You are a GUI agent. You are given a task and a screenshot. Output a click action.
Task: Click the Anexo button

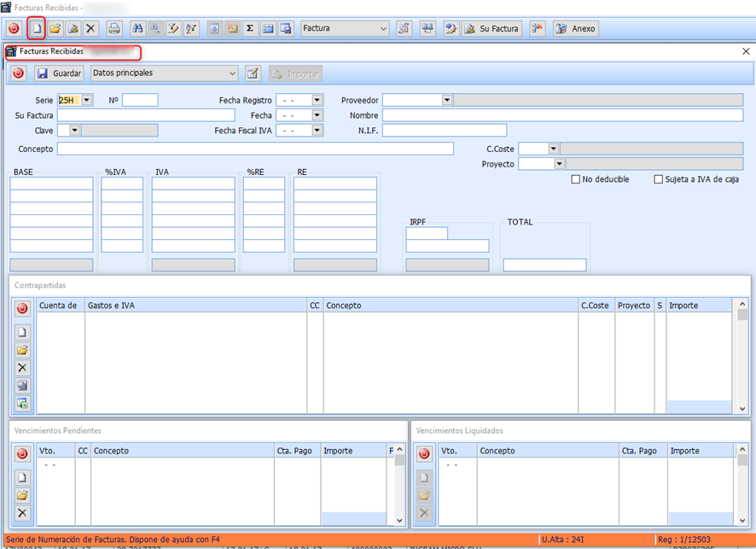tap(575, 28)
